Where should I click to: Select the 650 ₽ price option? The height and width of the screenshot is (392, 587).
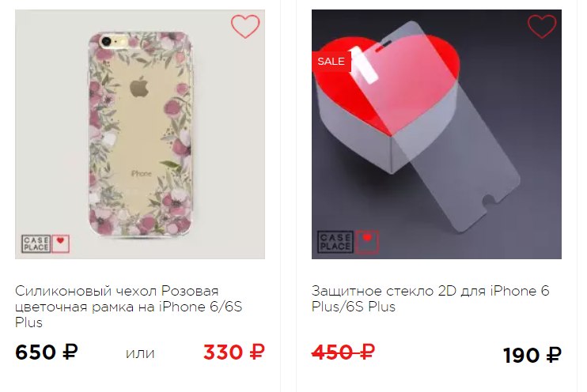coord(47,352)
